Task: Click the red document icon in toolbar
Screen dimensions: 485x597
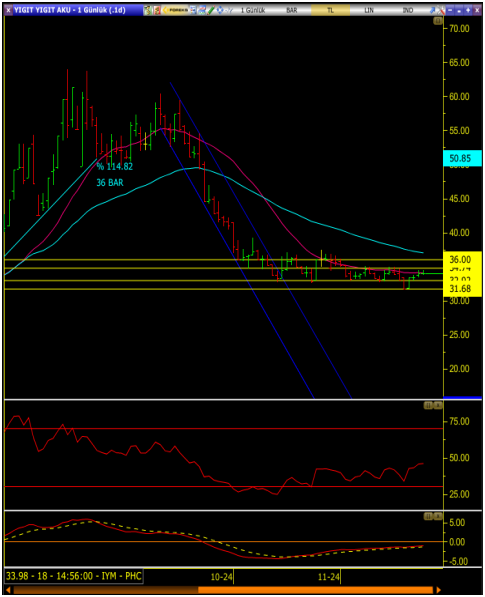Action: pos(157,10)
